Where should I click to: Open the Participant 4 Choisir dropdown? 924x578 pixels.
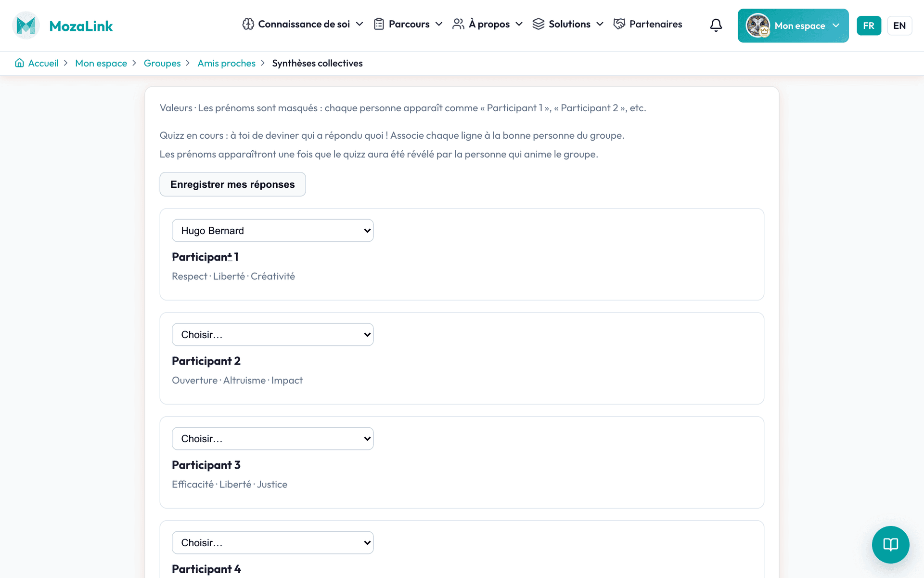pyautogui.click(x=273, y=543)
